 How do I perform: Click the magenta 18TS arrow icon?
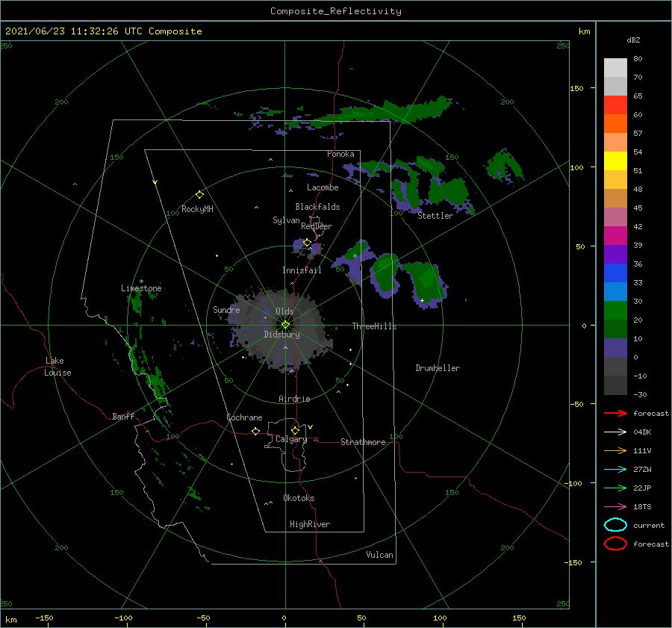pyautogui.click(x=615, y=507)
